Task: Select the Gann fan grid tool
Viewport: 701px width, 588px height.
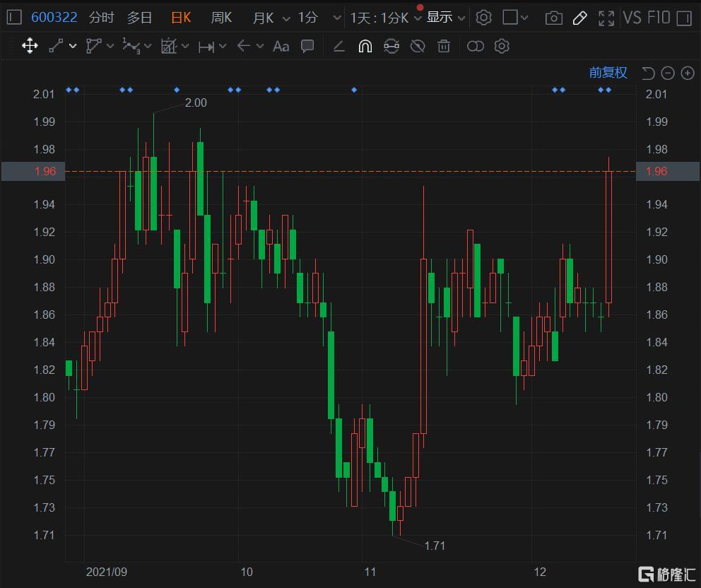Action: [169, 46]
